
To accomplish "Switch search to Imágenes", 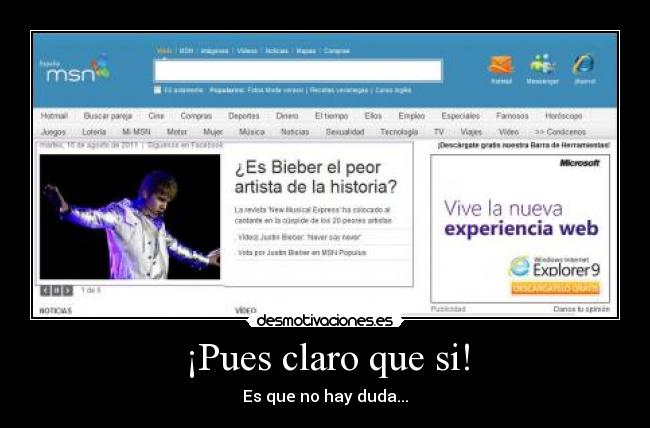I will pos(214,51).
